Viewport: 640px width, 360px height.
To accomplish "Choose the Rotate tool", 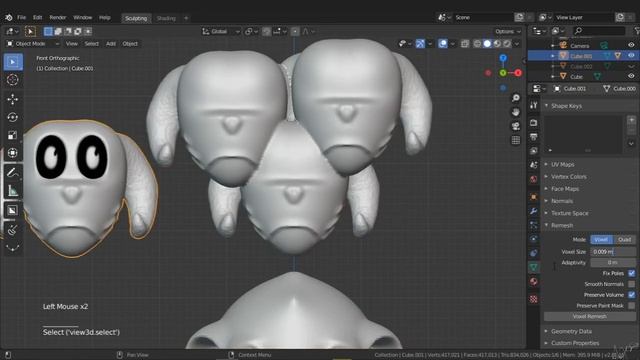I will 13,117.
